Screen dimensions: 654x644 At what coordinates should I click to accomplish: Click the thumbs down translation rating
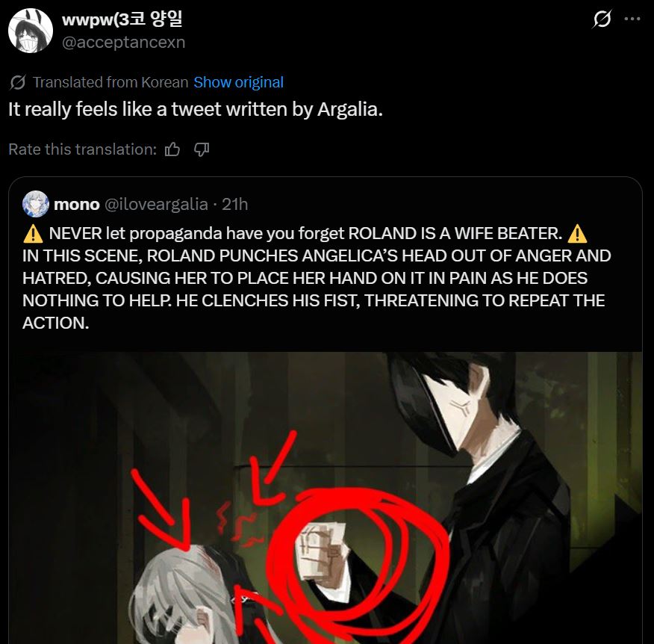[202, 149]
